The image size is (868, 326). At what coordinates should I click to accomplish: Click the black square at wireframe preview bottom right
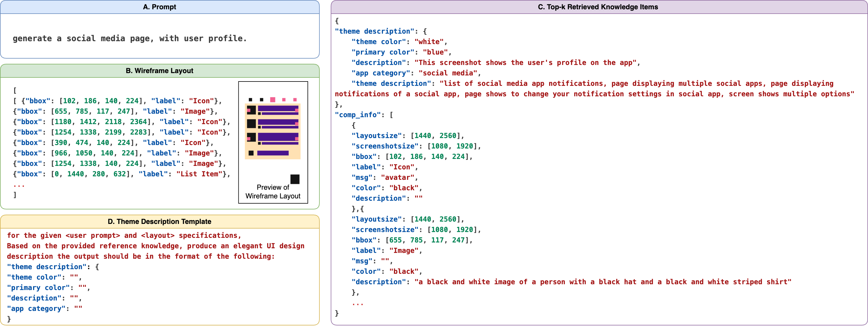(x=295, y=179)
